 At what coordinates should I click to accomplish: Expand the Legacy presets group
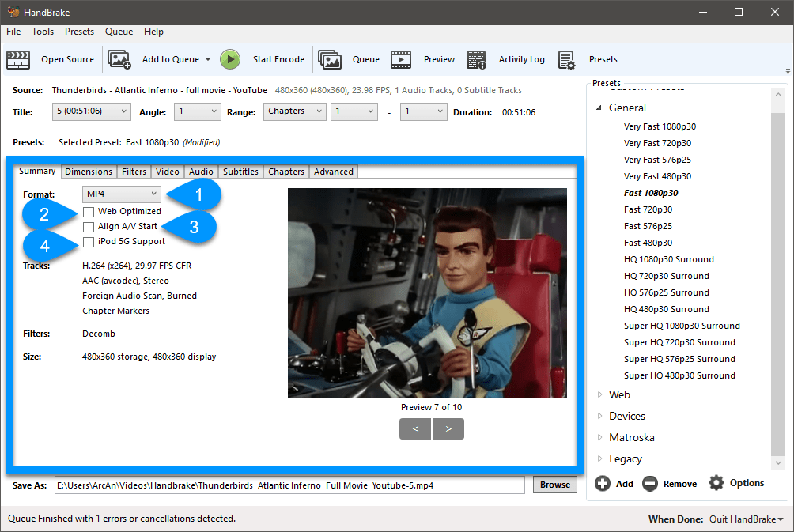pyautogui.click(x=599, y=458)
